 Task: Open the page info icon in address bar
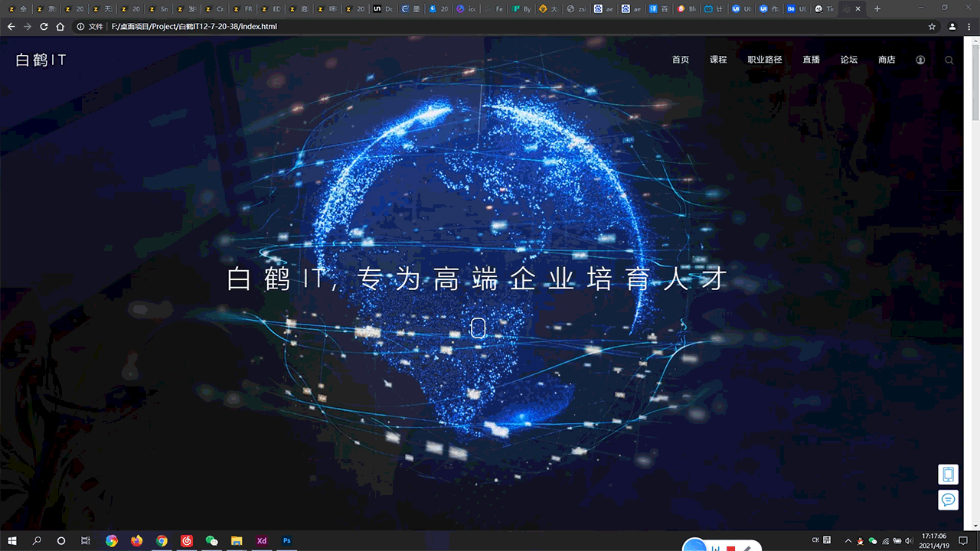(x=80, y=26)
